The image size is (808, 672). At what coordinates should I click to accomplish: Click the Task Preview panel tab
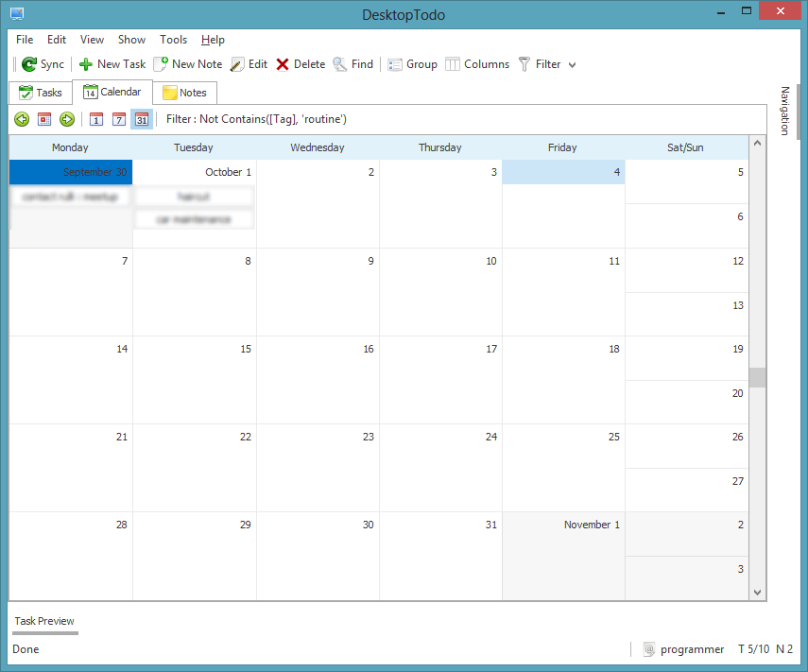44,621
